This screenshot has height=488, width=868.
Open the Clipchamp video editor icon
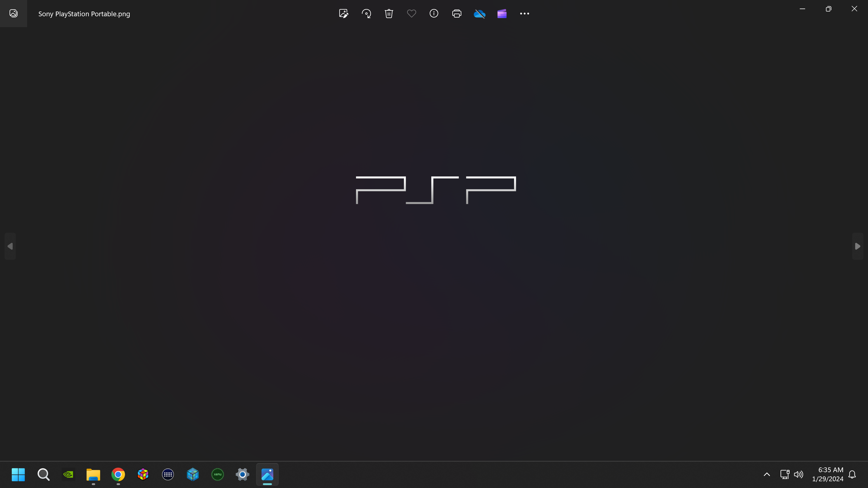point(502,14)
